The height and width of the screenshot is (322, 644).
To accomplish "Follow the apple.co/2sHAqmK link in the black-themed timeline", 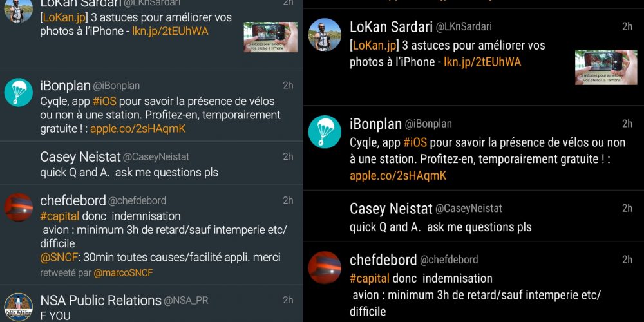I will [x=398, y=176].
